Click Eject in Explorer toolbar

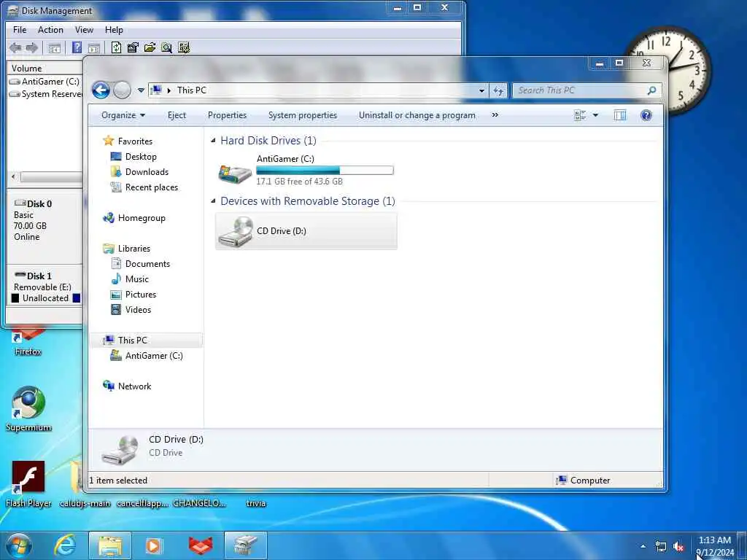(x=177, y=115)
